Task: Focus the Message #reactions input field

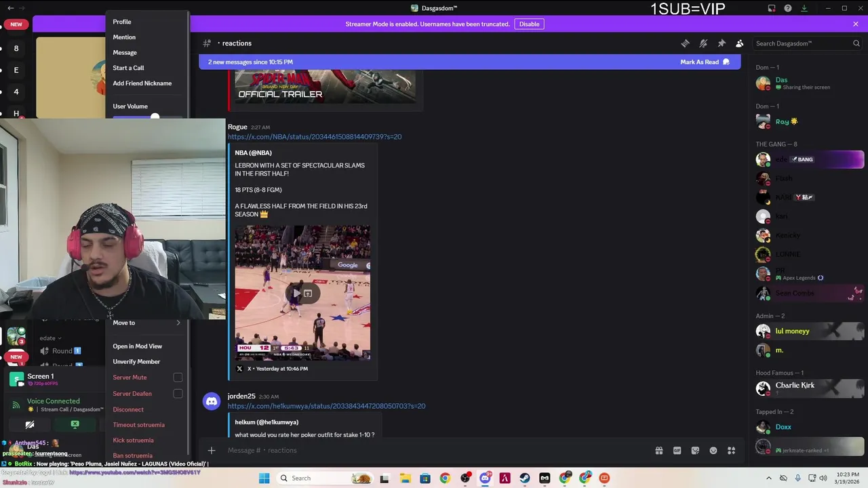Action: click(434, 450)
